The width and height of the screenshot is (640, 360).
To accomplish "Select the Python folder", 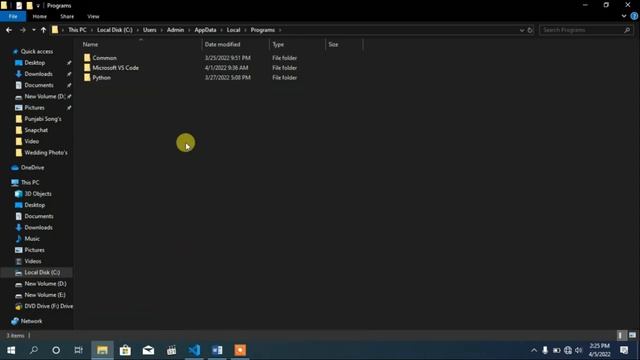I will point(101,78).
